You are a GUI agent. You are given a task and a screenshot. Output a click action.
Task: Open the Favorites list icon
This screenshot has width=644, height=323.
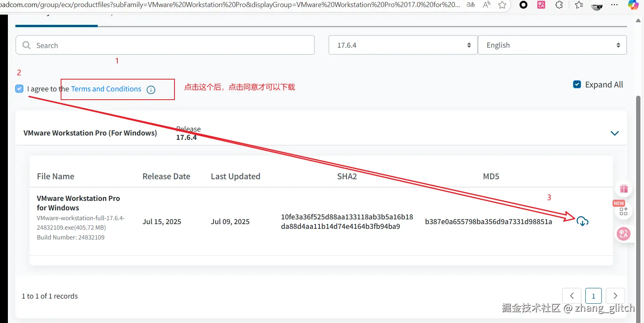(579, 5)
